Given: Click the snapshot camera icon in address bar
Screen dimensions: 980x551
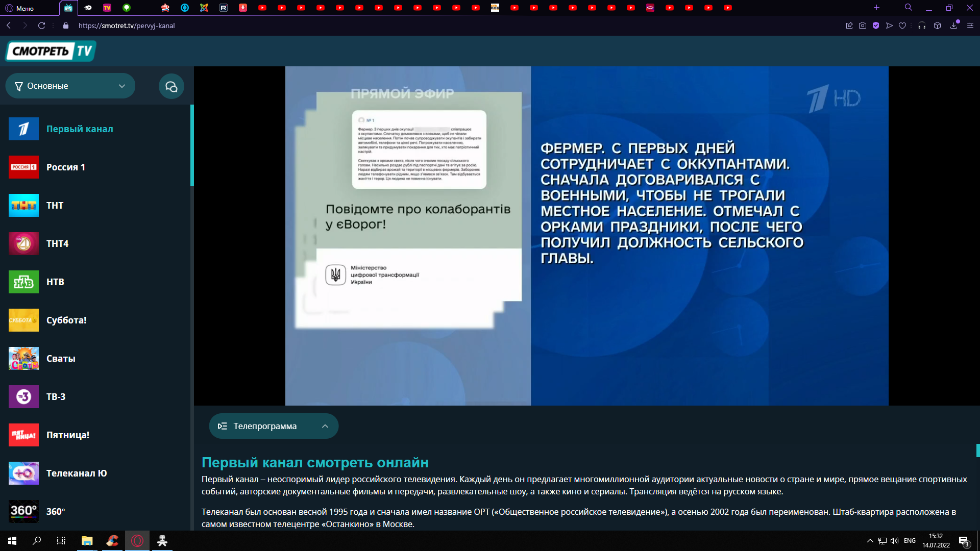Looking at the screenshot, I should [x=863, y=26].
